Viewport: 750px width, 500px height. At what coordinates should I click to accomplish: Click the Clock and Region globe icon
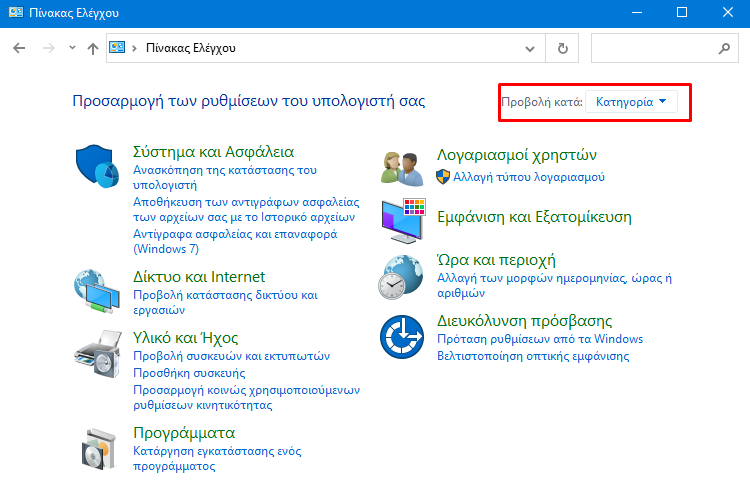click(401, 277)
